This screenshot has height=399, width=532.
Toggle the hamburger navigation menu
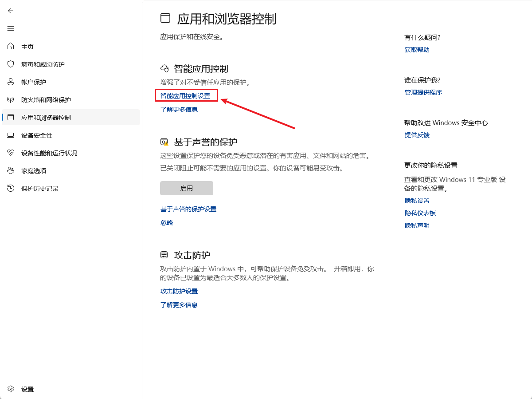[11, 28]
